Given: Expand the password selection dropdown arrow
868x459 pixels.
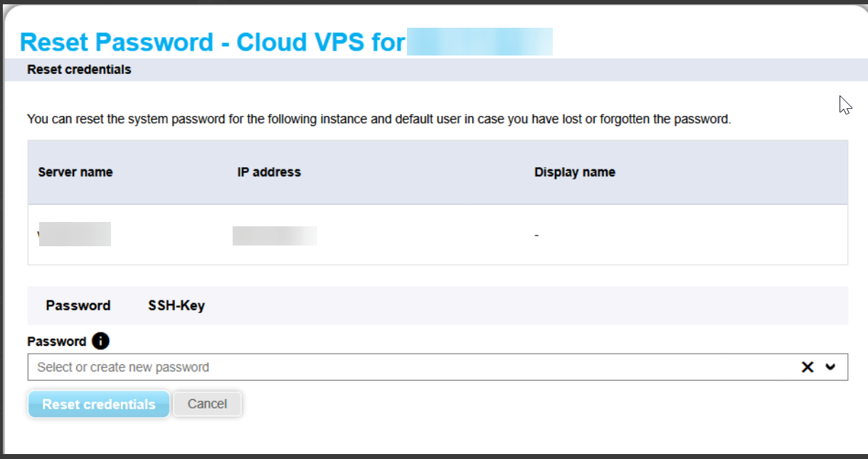Looking at the screenshot, I should pyautogui.click(x=830, y=367).
